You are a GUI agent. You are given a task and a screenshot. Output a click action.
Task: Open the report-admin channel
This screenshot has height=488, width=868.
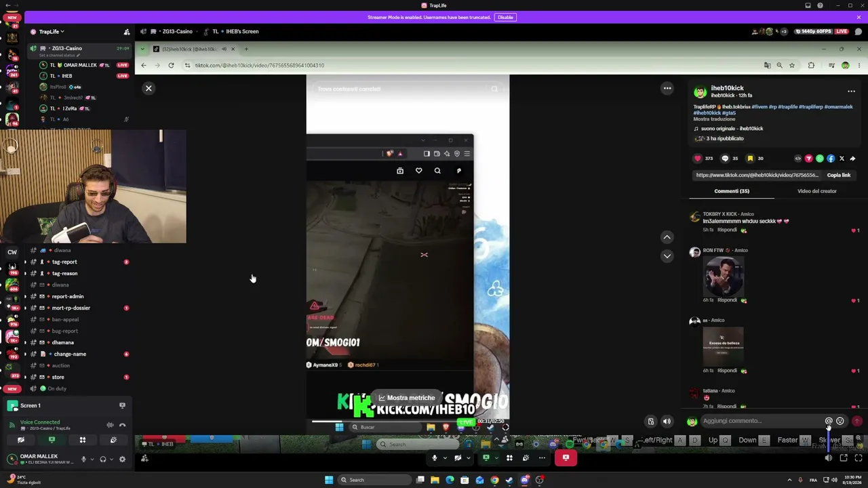click(x=68, y=296)
